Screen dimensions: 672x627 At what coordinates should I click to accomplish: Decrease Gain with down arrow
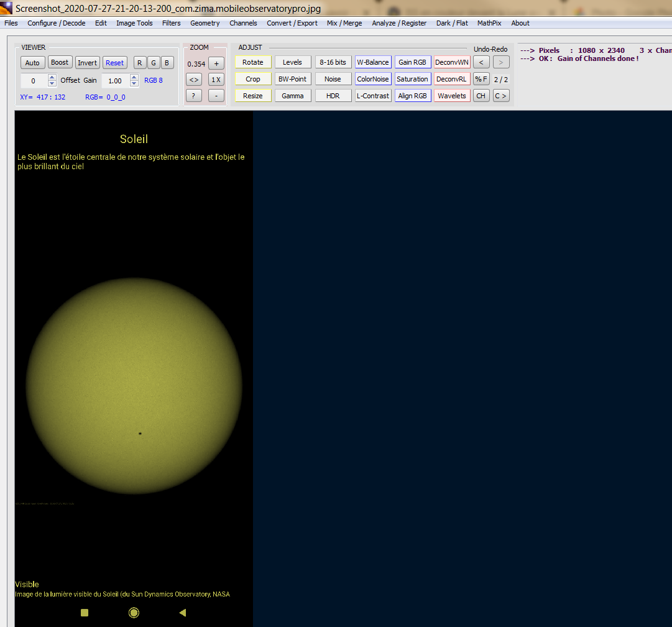click(x=134, y=83)
